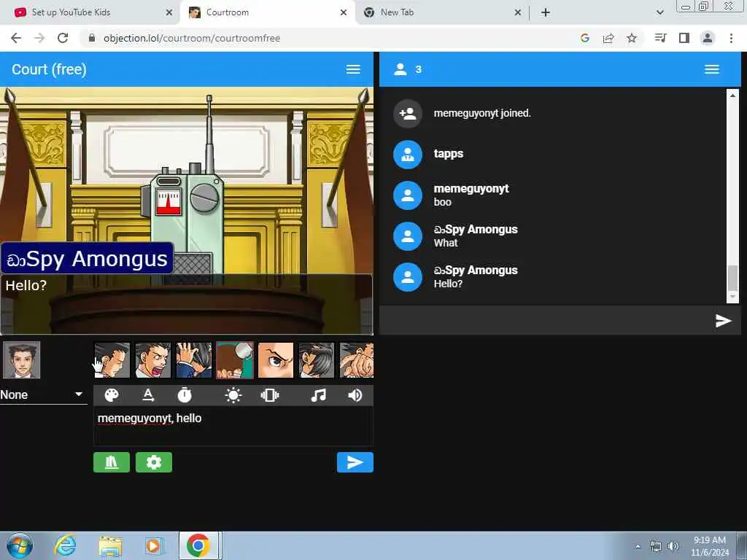Click the chat message input field

(546, 321)
